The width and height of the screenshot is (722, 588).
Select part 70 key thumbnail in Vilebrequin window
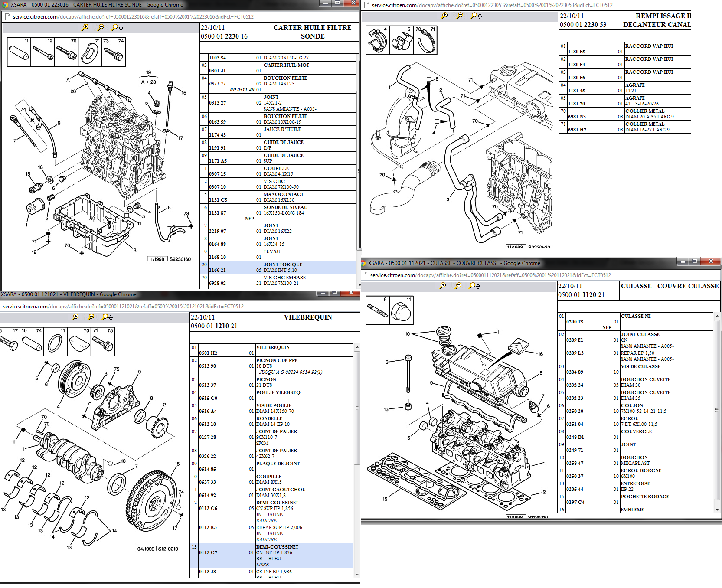(x=79, y=342)
